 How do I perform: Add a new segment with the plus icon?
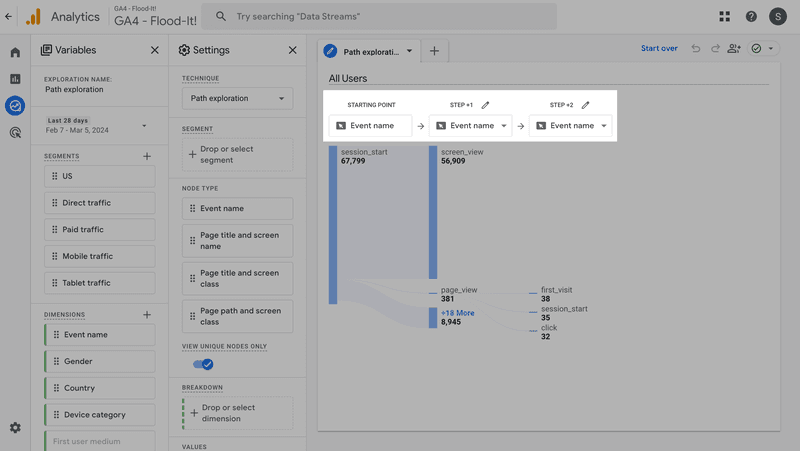147,156
